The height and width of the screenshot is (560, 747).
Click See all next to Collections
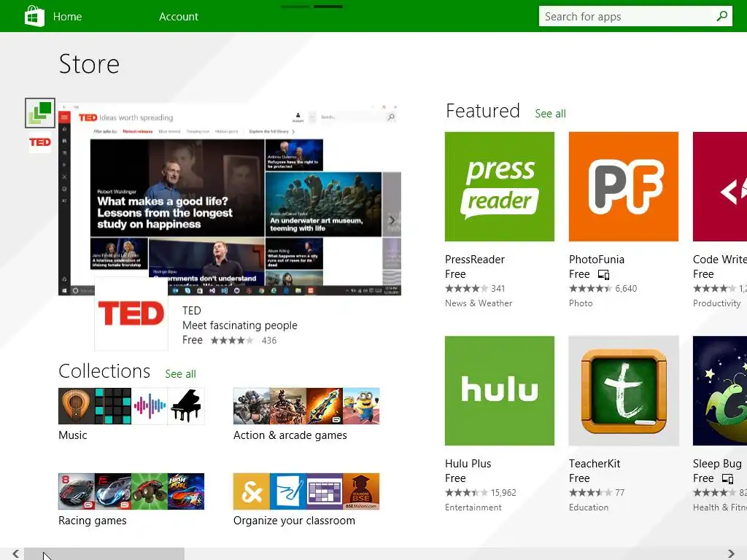click(180, 374)
